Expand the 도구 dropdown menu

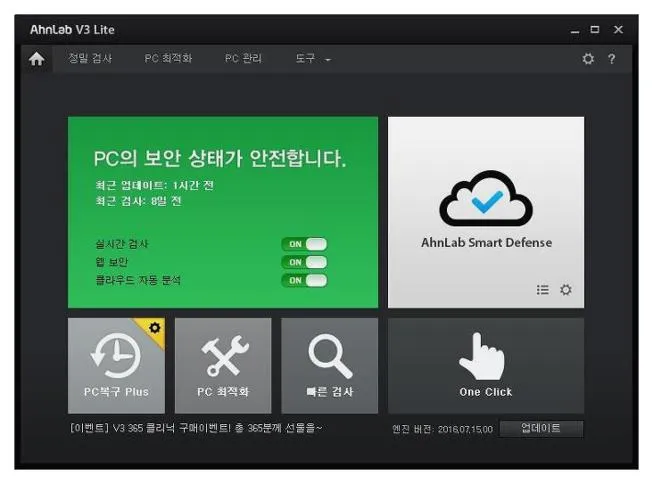pos(313,59)
